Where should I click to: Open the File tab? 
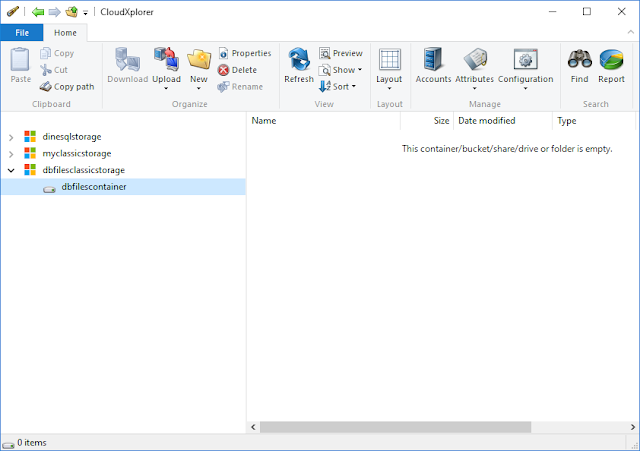(x=22, y=33)
